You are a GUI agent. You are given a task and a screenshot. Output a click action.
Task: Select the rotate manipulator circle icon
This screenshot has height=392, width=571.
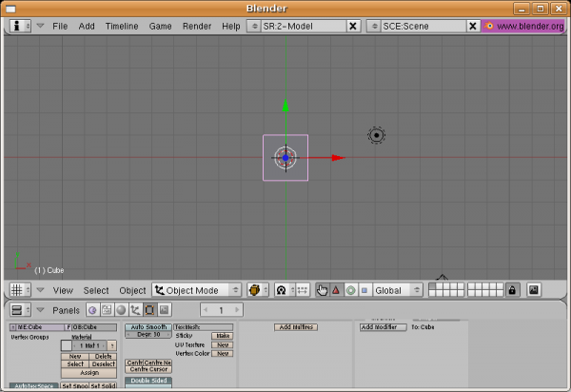coord(350,290)
